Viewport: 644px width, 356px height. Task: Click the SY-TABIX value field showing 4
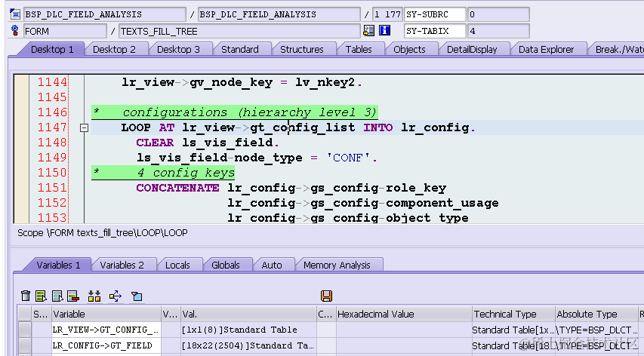(x=498, y=31)
